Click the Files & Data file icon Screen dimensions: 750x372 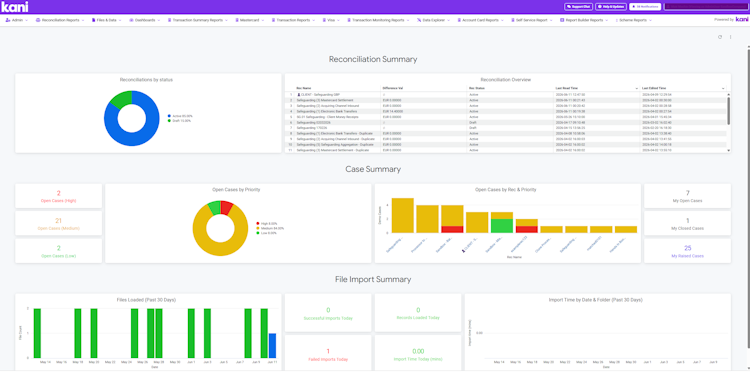(x=93, y=21)
